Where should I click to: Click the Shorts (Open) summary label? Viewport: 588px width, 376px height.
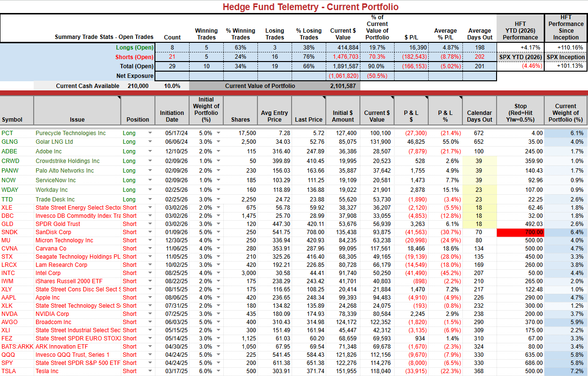point(135,57)
